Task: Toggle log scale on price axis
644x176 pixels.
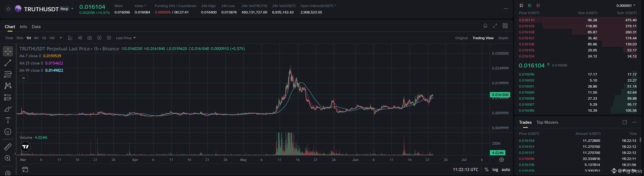Action: [x=495, y=170]
